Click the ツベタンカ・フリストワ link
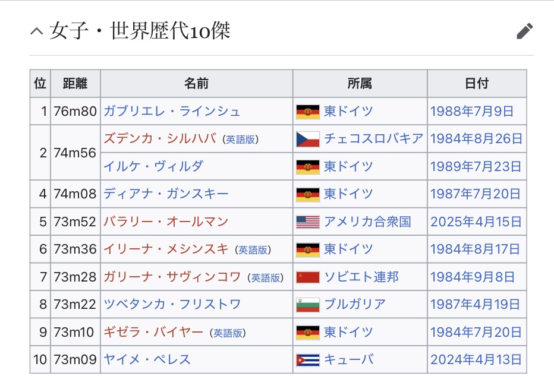The image size is (554, 392). (x=172, y=304)
